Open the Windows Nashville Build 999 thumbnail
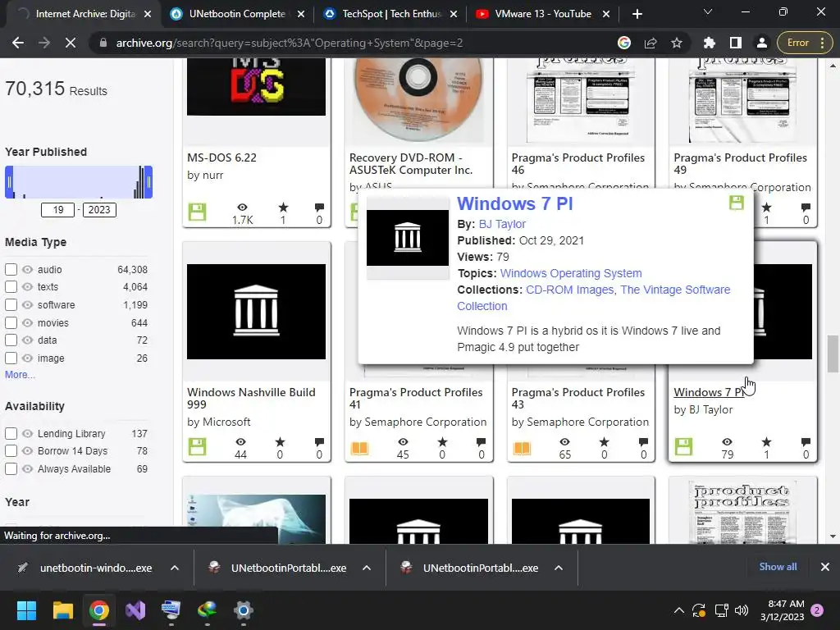 coord(256,311)
